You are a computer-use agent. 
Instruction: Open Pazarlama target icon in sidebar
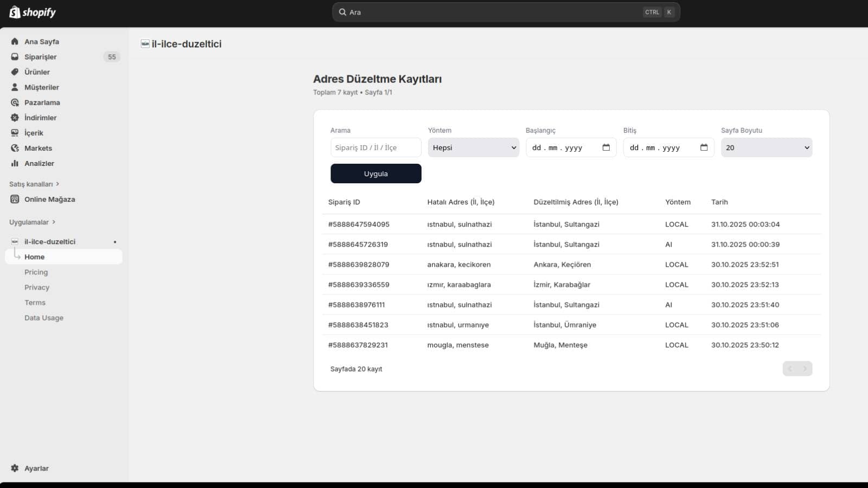15,102
